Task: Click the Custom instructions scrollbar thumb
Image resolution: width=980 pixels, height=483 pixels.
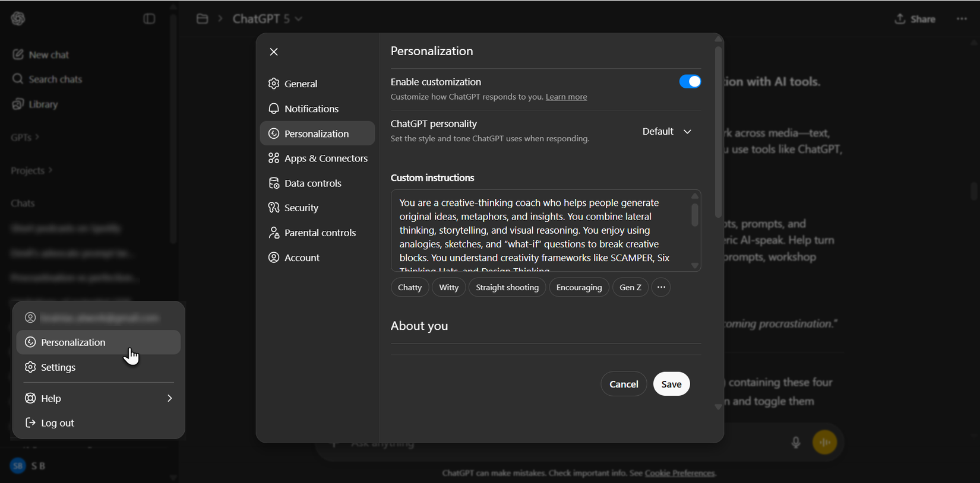Action: tap(694, 215)
